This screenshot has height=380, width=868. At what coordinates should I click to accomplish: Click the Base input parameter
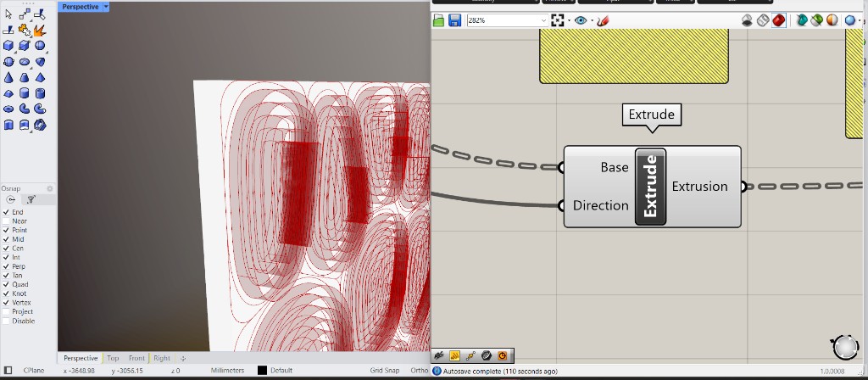[615, 167]
